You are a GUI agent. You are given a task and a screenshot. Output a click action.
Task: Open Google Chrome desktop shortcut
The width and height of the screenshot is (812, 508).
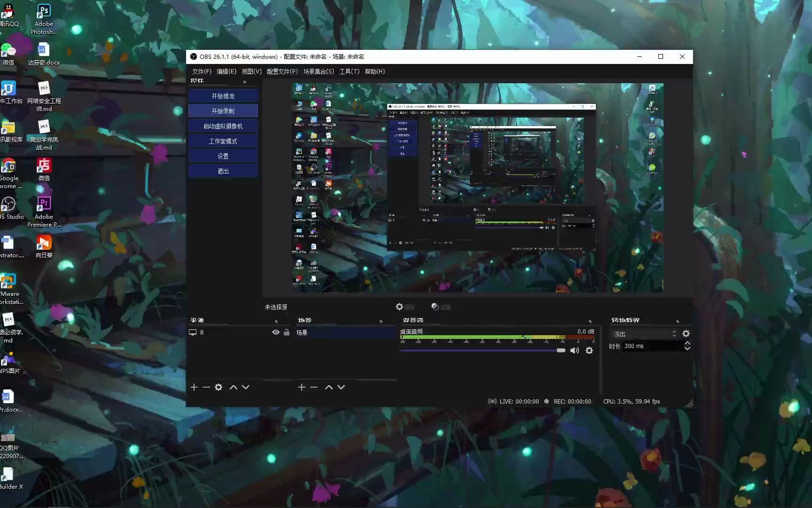tap(9, 173)
